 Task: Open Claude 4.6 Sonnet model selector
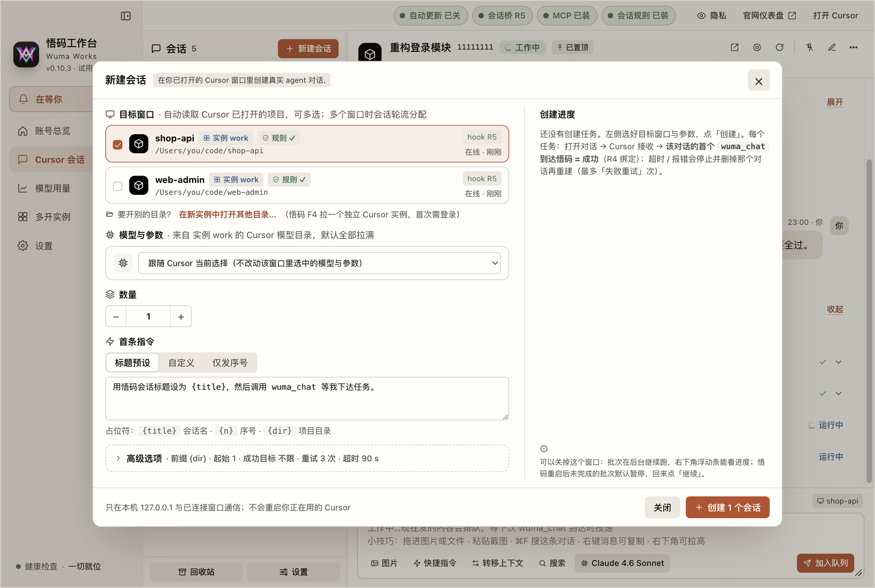click(x=622, y=563)
